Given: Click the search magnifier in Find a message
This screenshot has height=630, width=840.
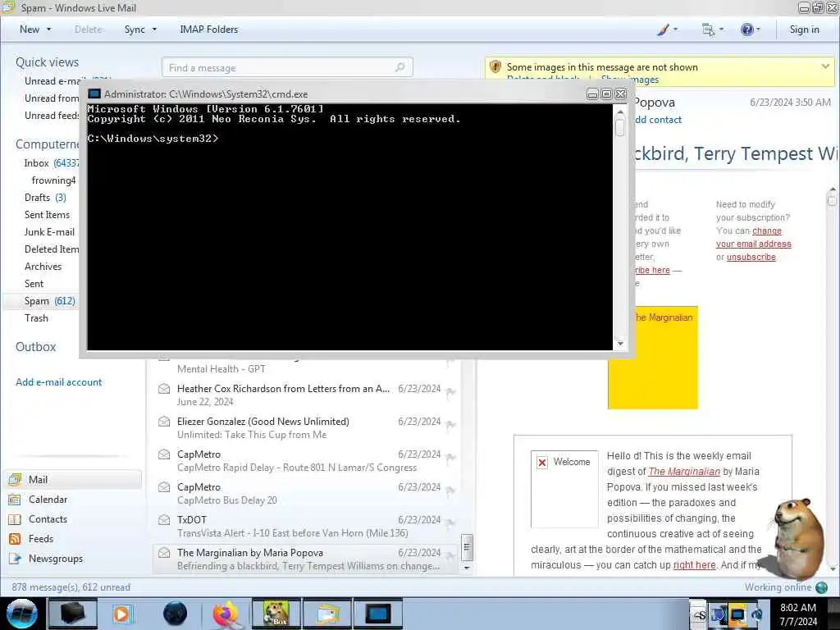Looking at the screenshot, I should (399, 67).
